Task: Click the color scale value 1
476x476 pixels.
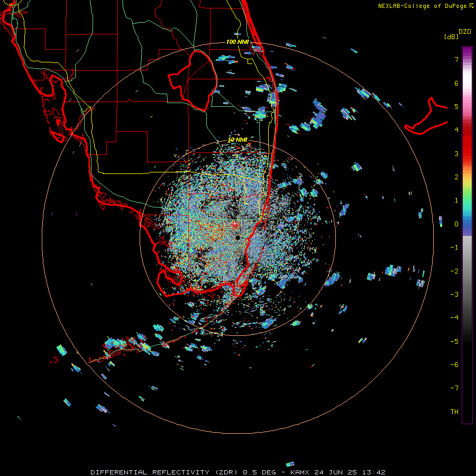Action: click(x=456, y=200)
